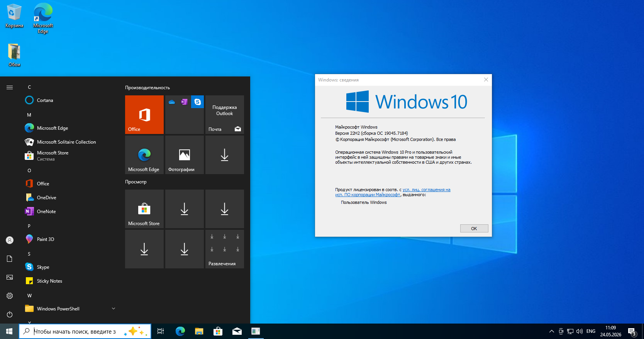Screen dimensions: 644x339
Task: Expand the Windows PowerShell folder chevron
Action: pos(114,308)
